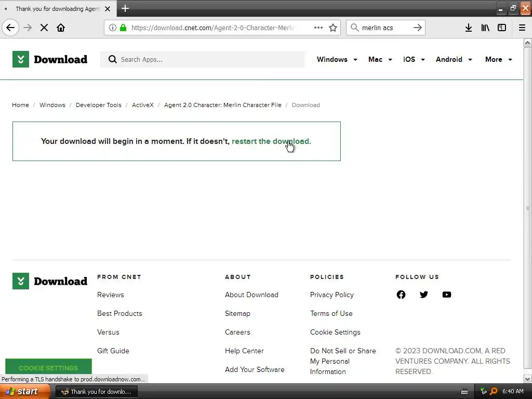
Task: Click the search tray icon near clock
Action: (x=494, y=392)
